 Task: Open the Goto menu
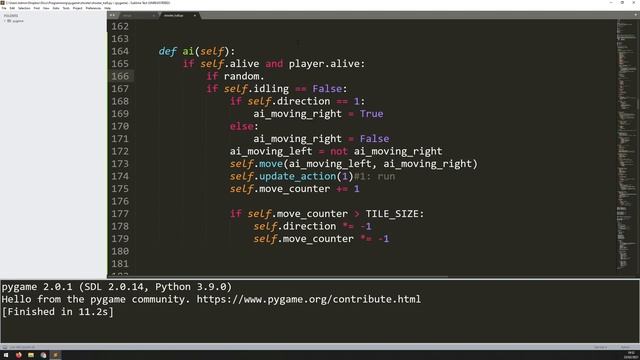[x=56, y=8]
